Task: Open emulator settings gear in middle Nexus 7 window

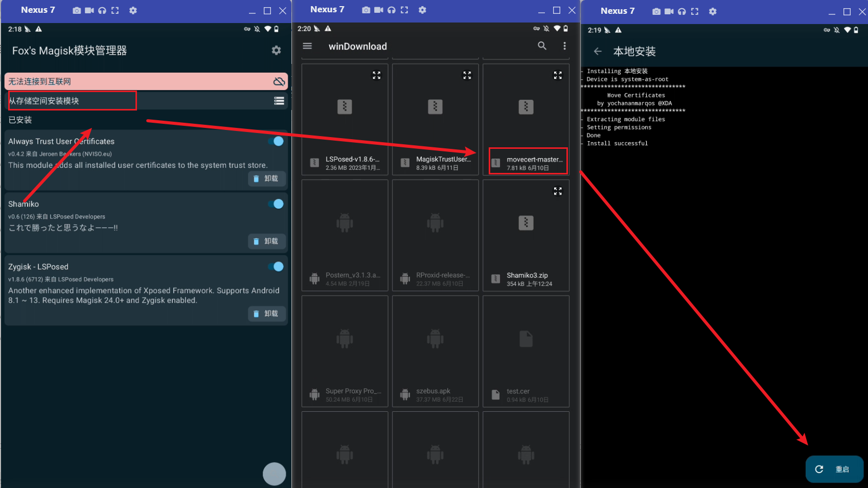Action: tap(422, 10)
